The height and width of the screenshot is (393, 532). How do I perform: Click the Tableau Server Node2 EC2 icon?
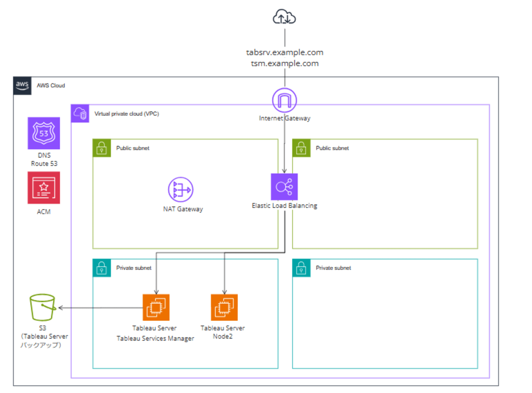(x=224, y=307)
